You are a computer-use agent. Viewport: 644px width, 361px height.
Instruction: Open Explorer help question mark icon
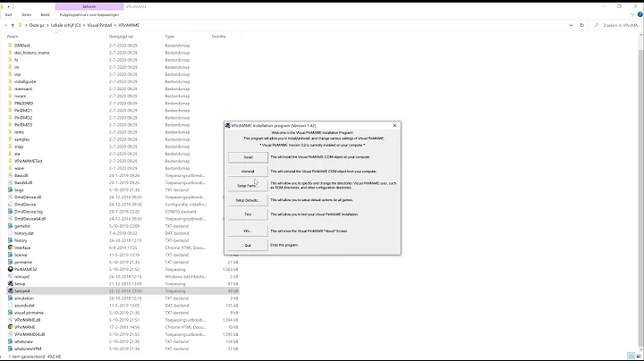[640, 15]
